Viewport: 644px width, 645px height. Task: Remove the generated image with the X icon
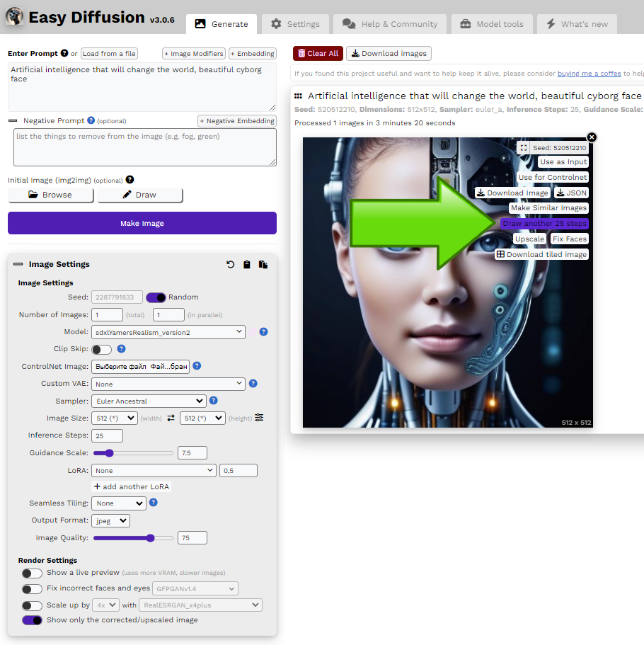coord(592,137)
